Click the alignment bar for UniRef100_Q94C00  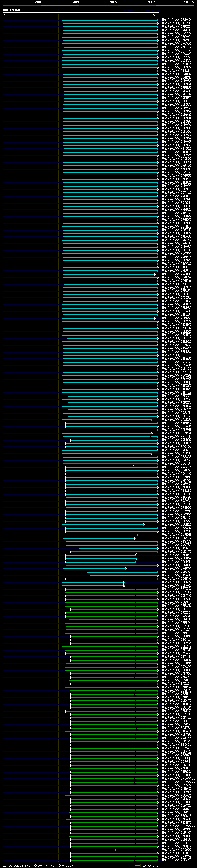94,569
